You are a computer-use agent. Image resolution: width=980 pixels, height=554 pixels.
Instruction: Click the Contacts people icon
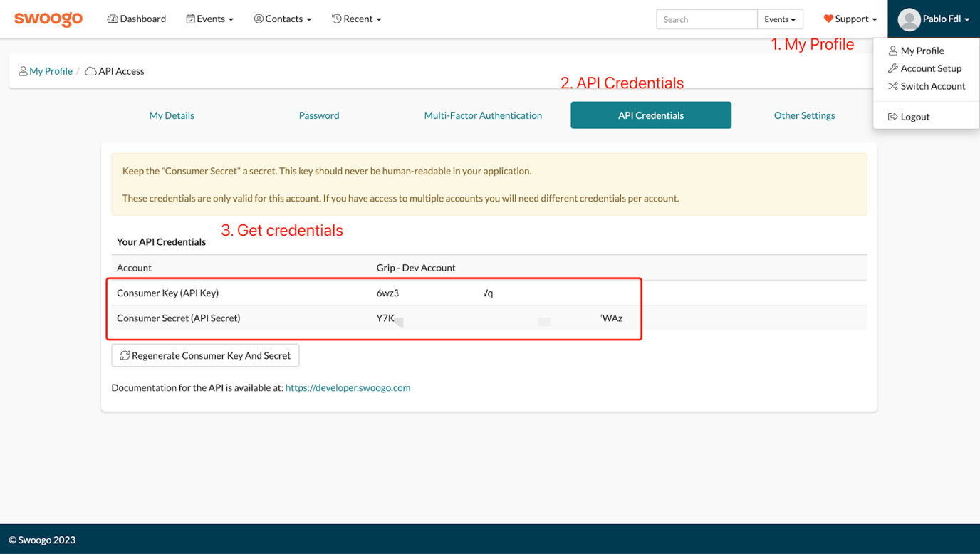pyautogui.click(x=259, y=19)
